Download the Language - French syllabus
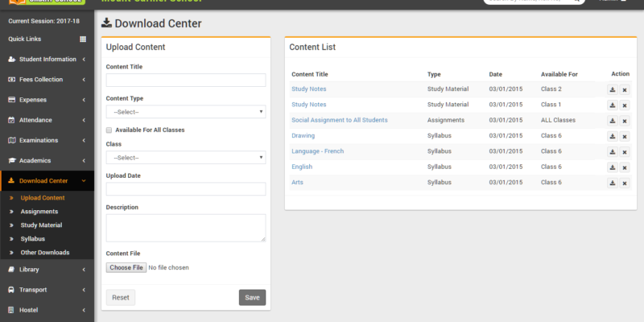The height and width of the screenshot is (322, 644). (x=612, y=152)
